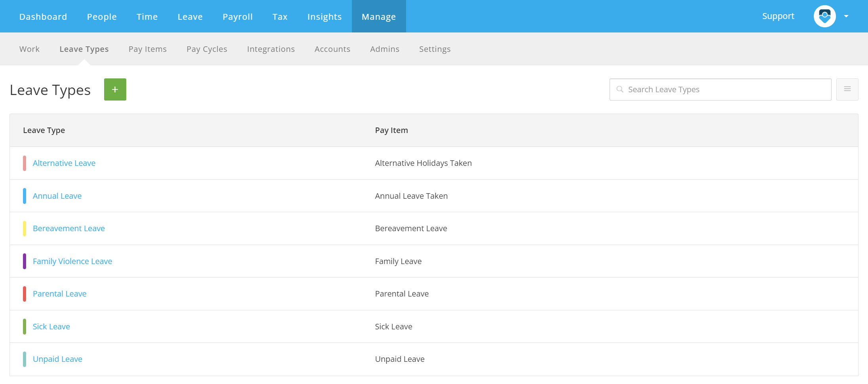Viewport: 868px width, 384px height.
Task: Go to the Pay Items sub-tab
Action: tap(148, 49)
